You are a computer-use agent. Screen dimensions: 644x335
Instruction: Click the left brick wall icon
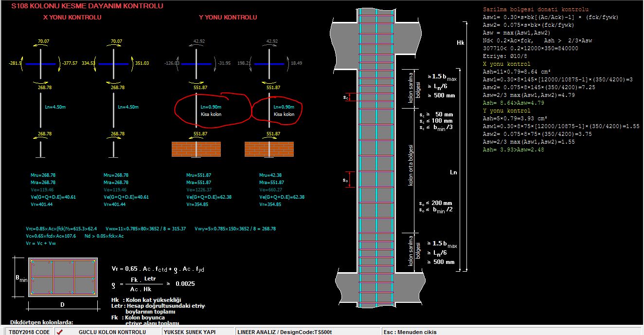196,149
